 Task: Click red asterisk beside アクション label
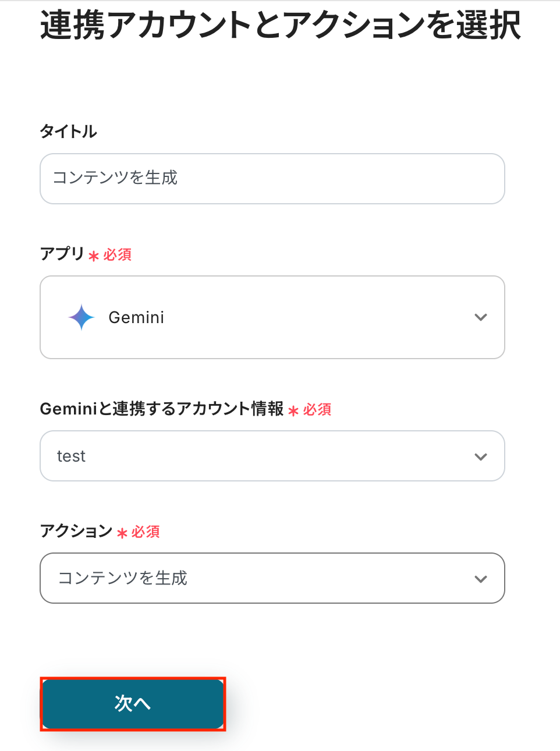click(122, 533)
